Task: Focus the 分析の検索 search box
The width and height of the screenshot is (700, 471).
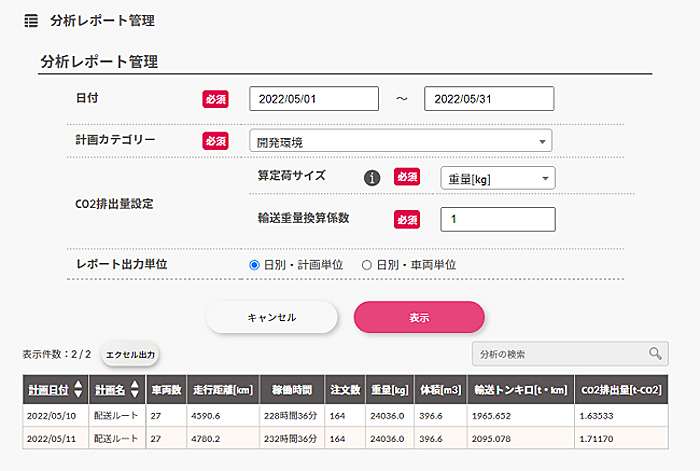Action: (570, 354)
